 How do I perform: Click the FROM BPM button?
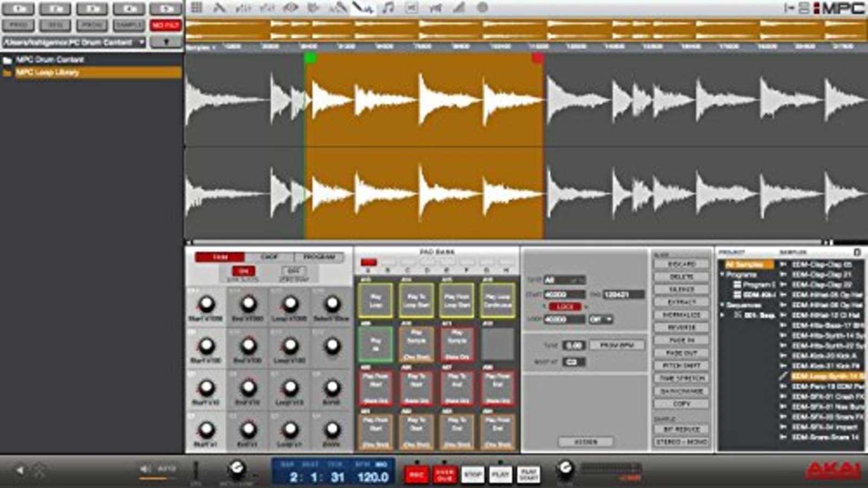[617, 345]
